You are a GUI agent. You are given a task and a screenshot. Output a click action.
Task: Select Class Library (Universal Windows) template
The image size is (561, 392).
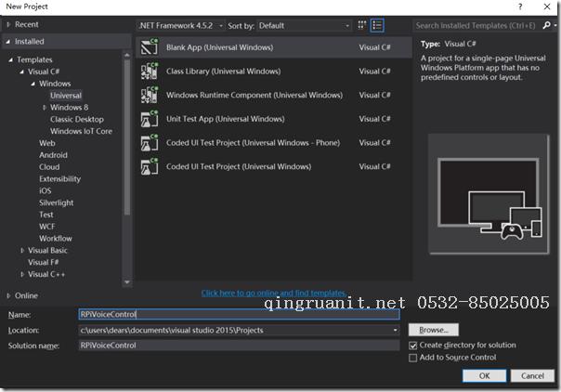point(274,72)
